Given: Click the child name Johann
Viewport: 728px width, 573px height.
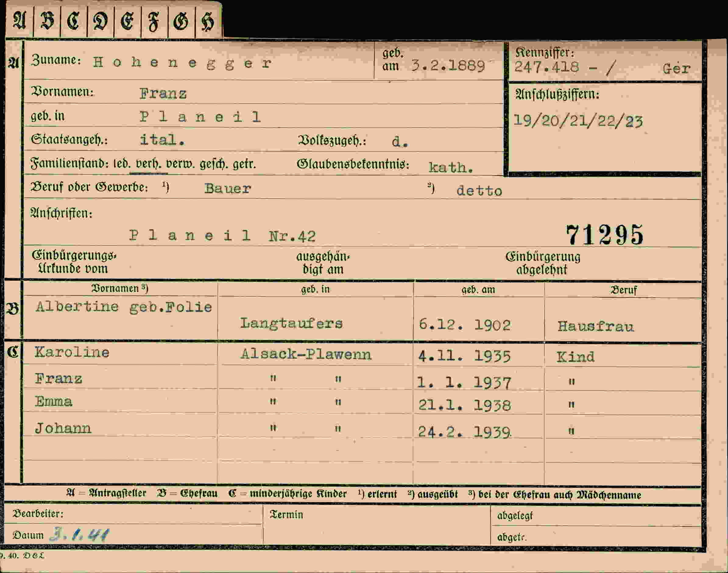Looking at the screenshot, I should click(63, 428).
